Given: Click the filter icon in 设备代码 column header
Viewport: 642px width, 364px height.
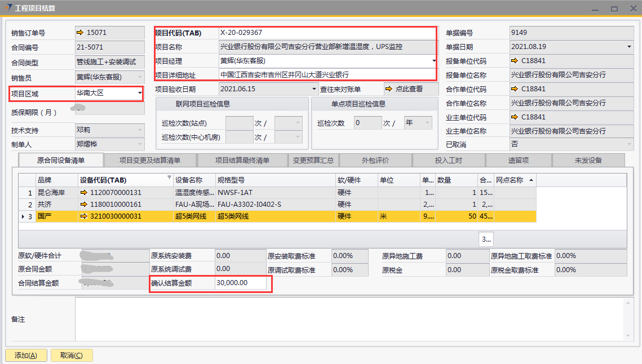Looking at the screenshot, I should coord(169,178).
